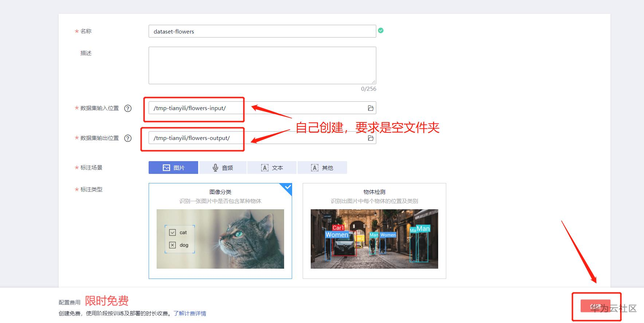Open folder browser for dataset input location
The image size is (644, 323).
(370, 108)
